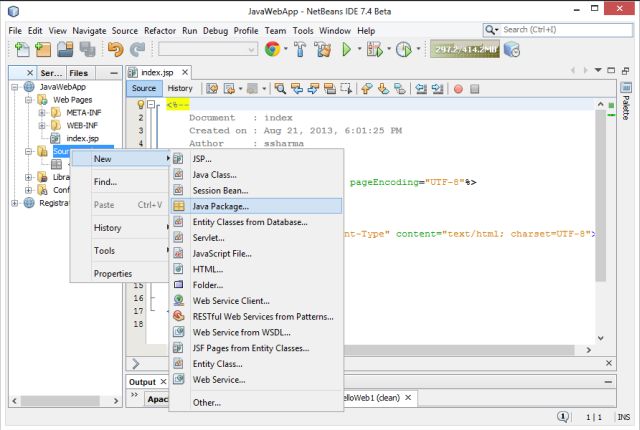Click the Find Selection magnifier icon in editor
The width and height of the screenshot is (640, 430).
pos(280,89)
